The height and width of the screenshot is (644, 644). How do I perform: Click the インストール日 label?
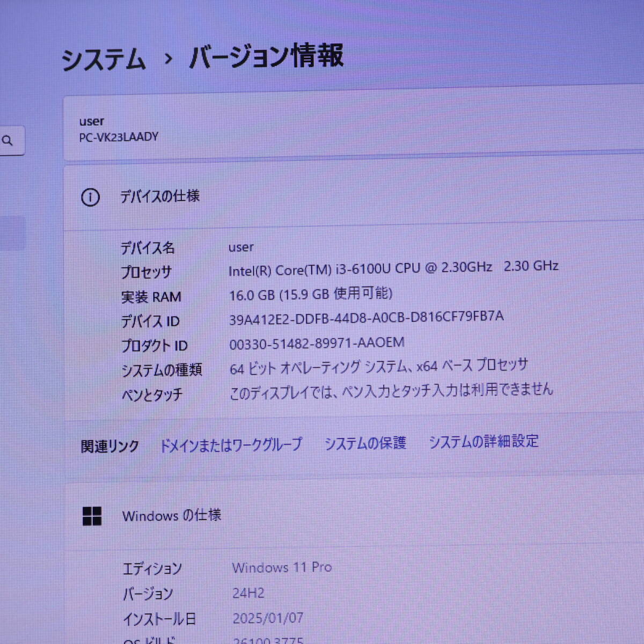(159, 619)
